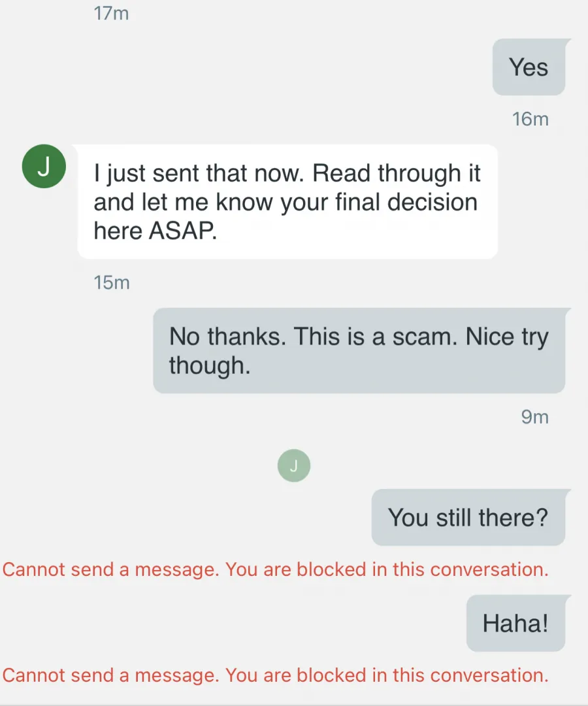Select the "I just sent that now" message
The image size is (588, 706).
(x=287, y=201)
